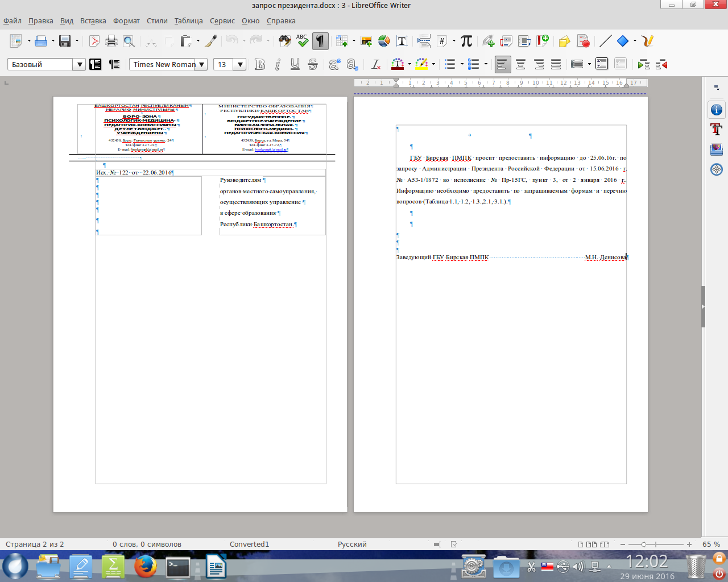Viewport: 728px width, 582px height.
Task: Click the zoom slider in status bar
Action: pos(655,544)
